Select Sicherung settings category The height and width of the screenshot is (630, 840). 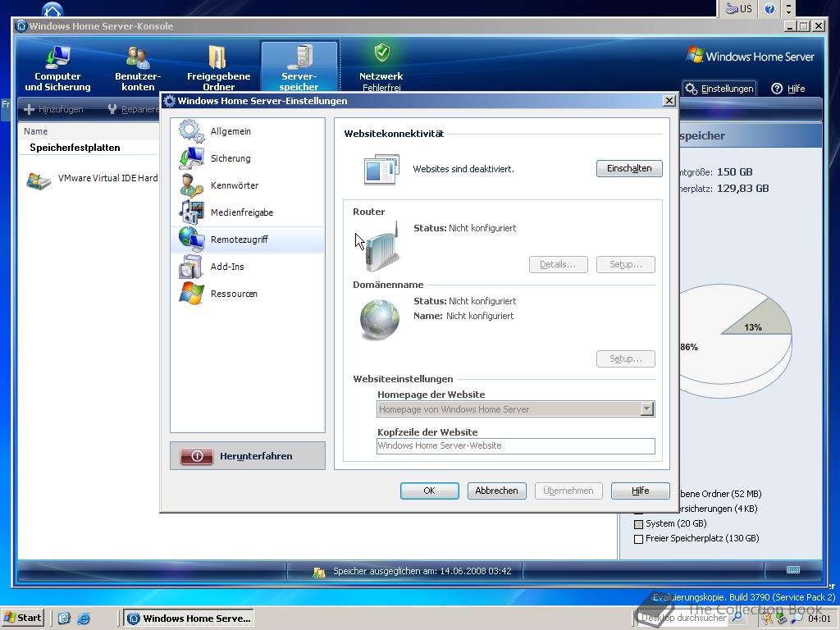pos(248,158)
